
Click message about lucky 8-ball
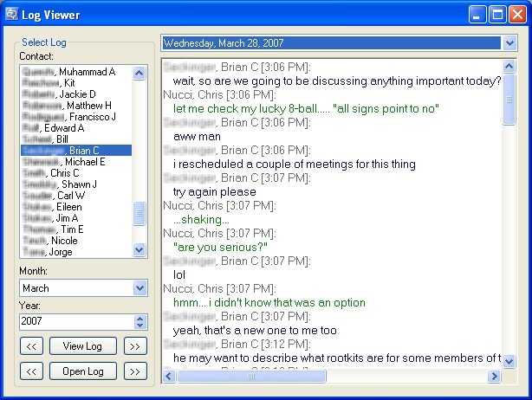(306, 109)
